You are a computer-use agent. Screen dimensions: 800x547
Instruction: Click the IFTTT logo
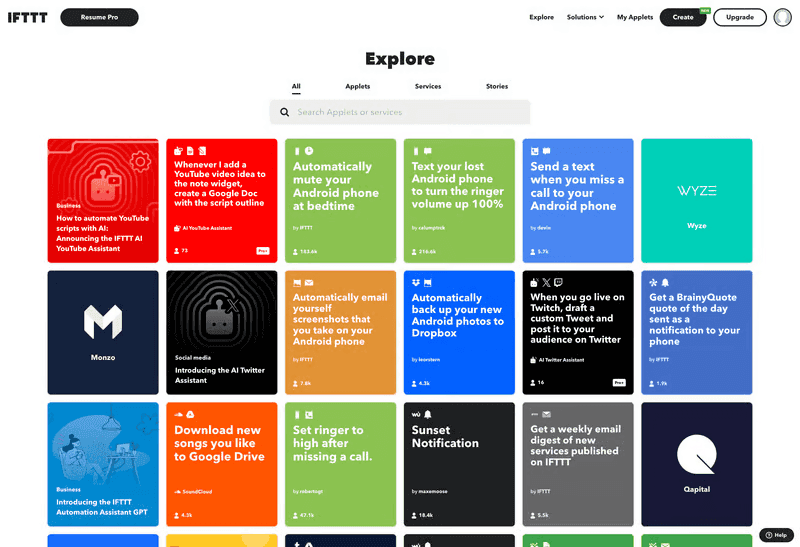click(27, 17)
